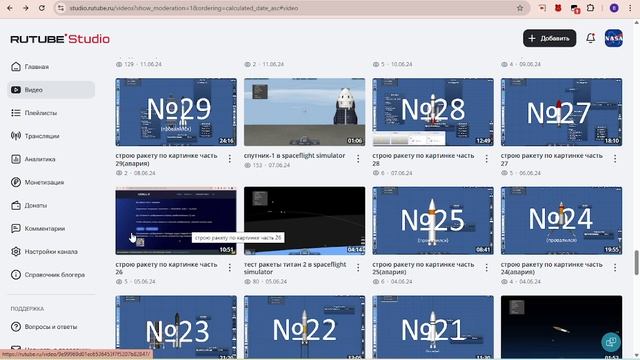The image size is (640, 360).
Task: Open Настройки канала
Action: tap(51, 251)
